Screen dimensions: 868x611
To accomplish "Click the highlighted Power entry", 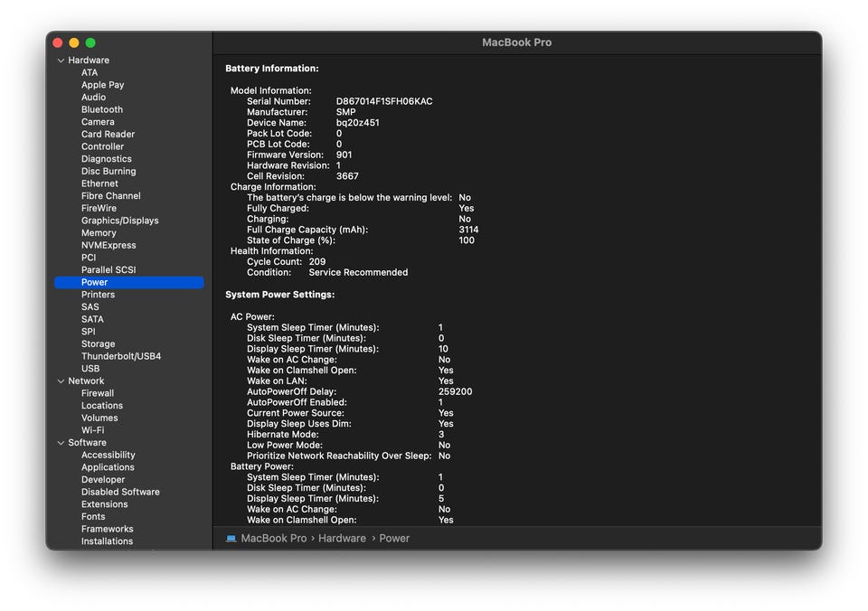I will 129,282.
